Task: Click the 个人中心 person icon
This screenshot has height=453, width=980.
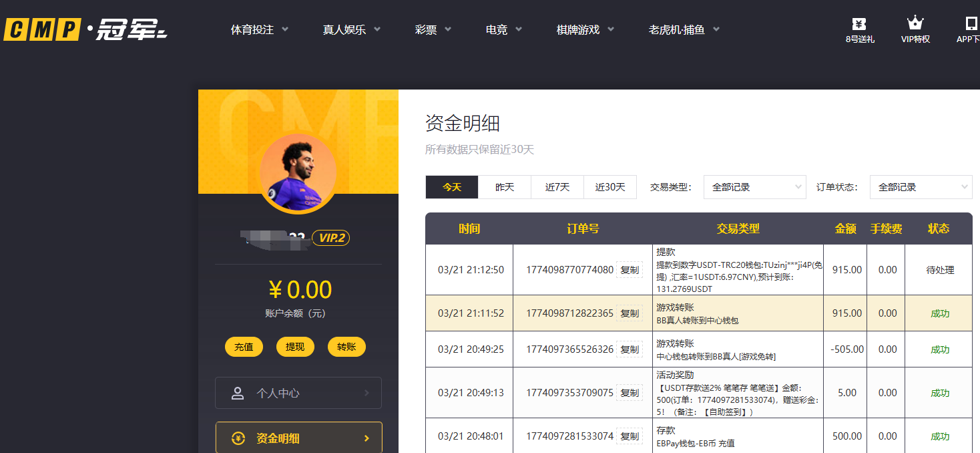Action: (x=238, y=393)
